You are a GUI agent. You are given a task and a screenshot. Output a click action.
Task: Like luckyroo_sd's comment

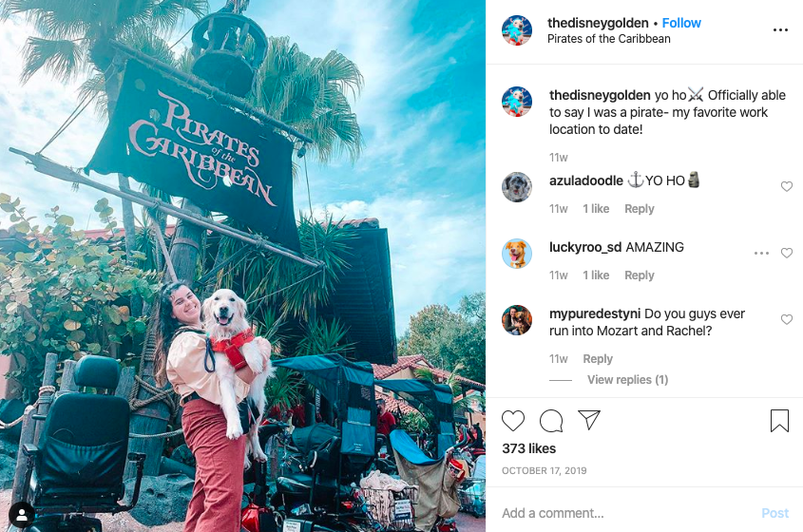787,253
